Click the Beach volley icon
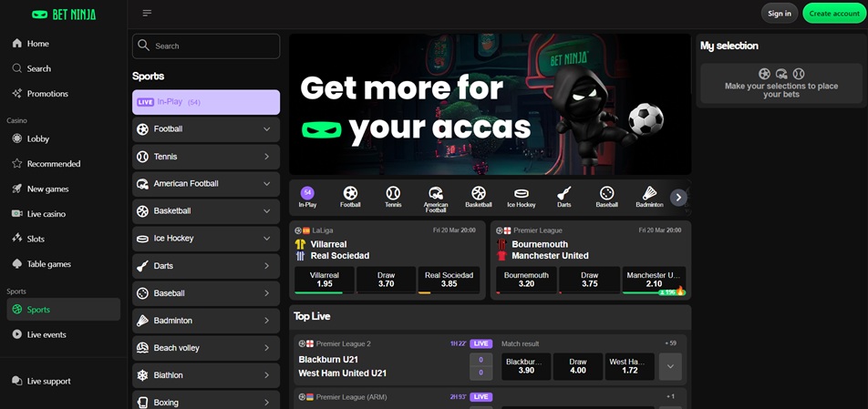Screen dimensions: 868x409 (x=143, y=348)
